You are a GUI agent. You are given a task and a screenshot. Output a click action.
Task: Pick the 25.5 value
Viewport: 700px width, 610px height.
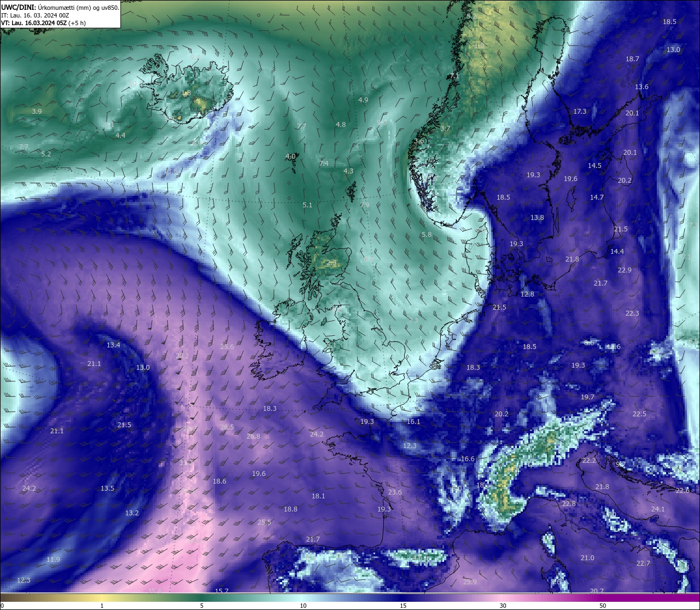(x=264, y=522)
